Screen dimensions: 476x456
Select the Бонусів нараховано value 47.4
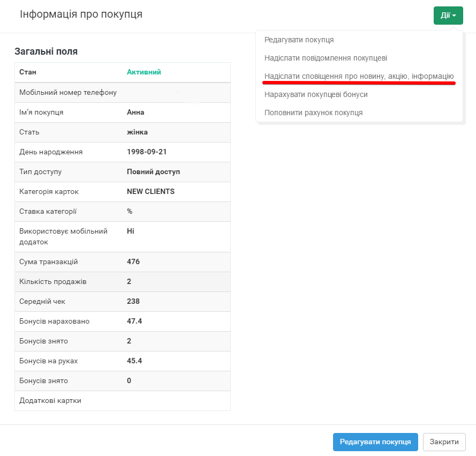tap(134, 322)
